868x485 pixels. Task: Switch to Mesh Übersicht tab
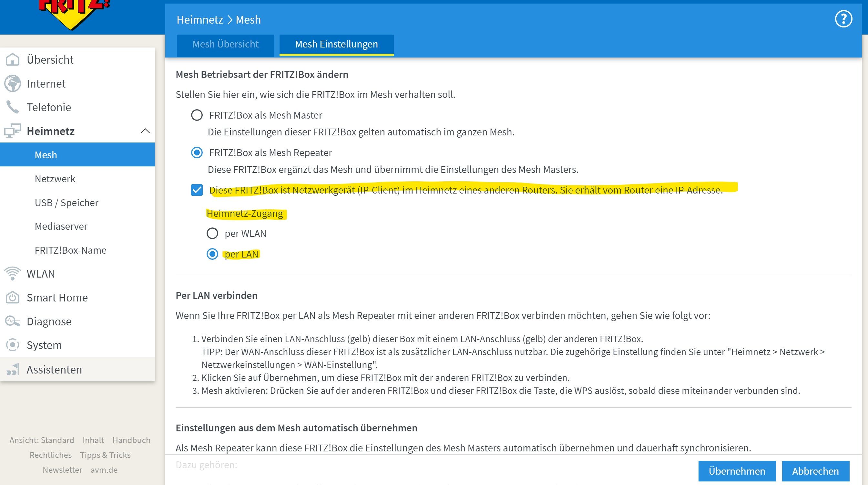(x=225, y=44)
